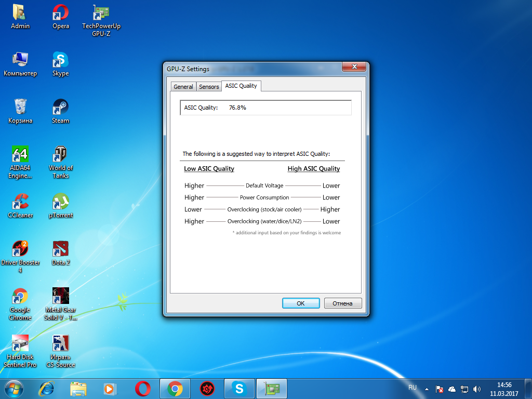Screen dimensions: 532x399
Task: Click the Low ASIC Quality heading
Action: tap(209, 169)
